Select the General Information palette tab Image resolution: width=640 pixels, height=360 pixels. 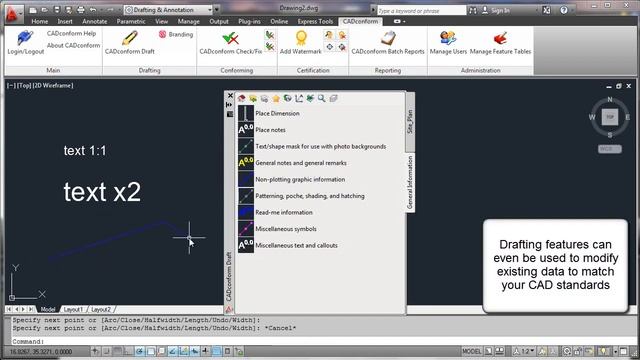[410, 182]
